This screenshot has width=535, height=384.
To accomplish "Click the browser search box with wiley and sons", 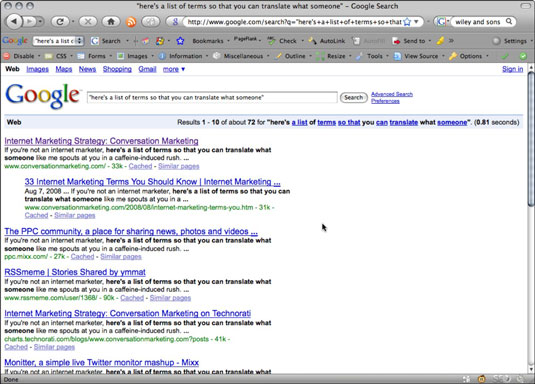I will coord(478,22).
